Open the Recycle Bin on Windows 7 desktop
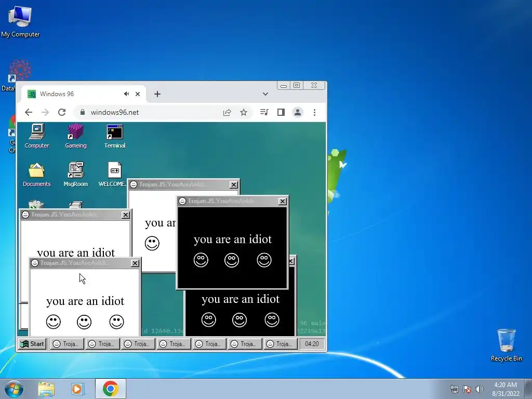The image size is (532, 399). coord(506,345)
